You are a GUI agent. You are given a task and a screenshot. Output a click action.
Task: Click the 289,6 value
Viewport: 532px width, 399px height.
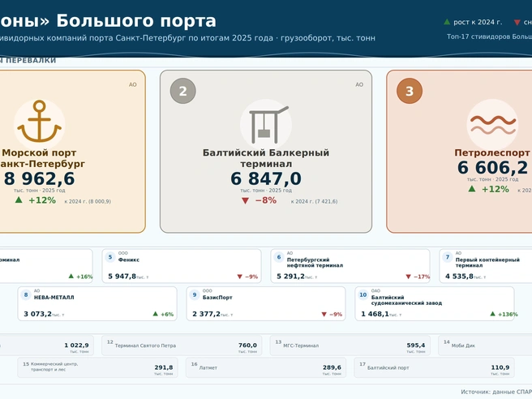[332, 367]
